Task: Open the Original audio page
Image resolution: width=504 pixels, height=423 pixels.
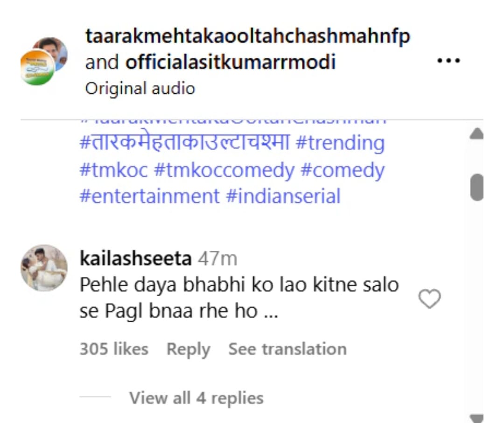Action: point(140,88)
